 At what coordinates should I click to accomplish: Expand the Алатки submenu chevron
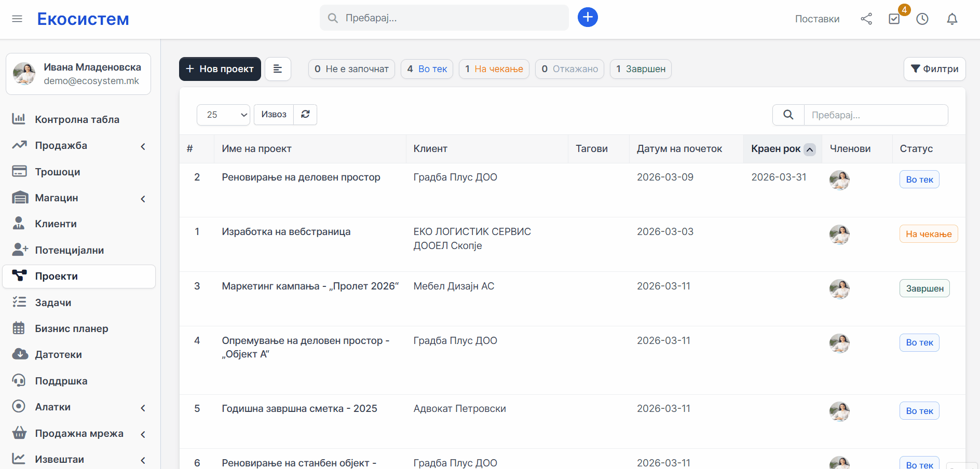(143, 408)
